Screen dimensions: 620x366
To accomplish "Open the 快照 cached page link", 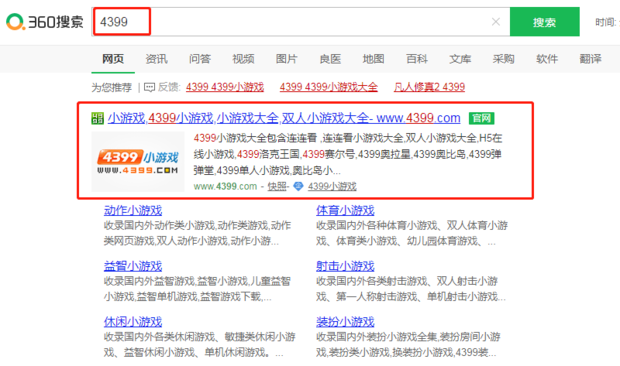I will 277,186.
